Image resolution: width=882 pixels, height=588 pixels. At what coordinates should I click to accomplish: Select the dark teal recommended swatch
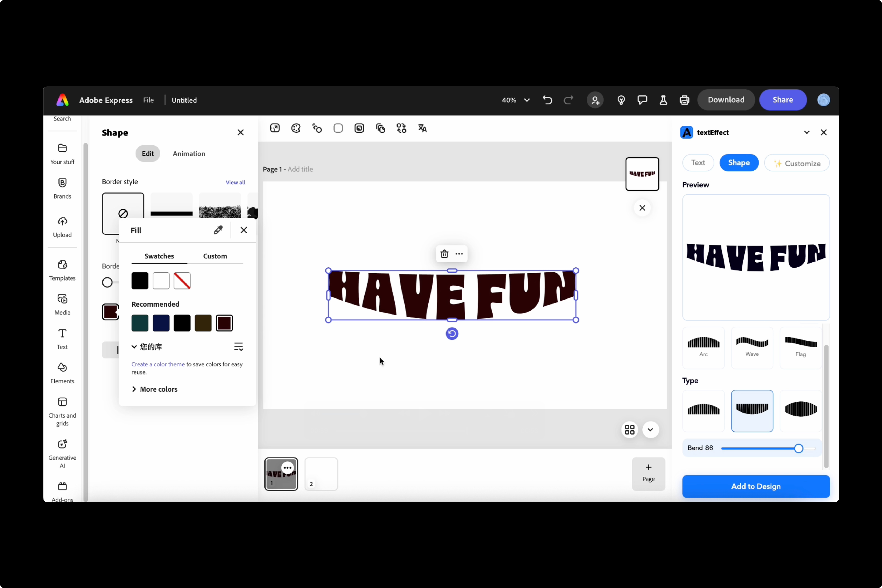pos(140,323)
